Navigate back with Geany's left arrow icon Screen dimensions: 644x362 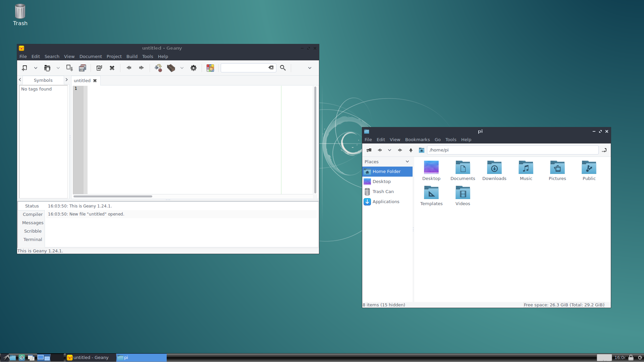(x=129, y=68)
